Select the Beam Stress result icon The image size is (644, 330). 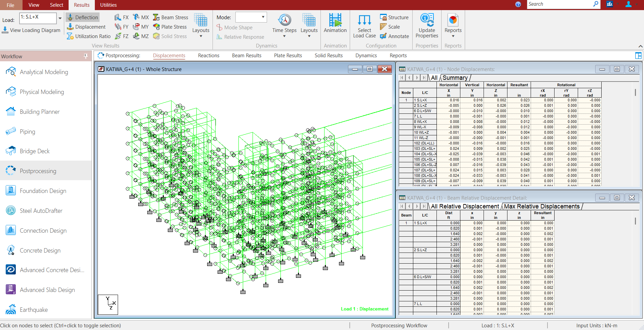pos(156,18)
